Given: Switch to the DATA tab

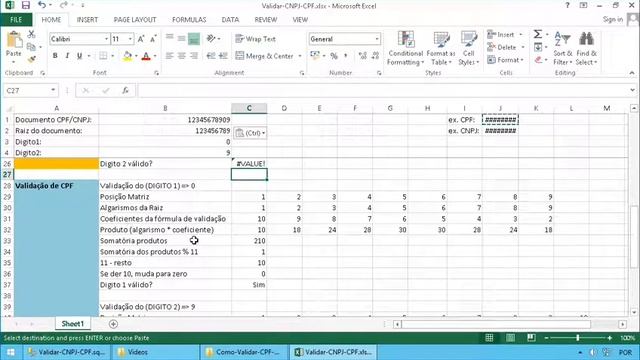Looking at the screenshot, I should coord(230,20).
